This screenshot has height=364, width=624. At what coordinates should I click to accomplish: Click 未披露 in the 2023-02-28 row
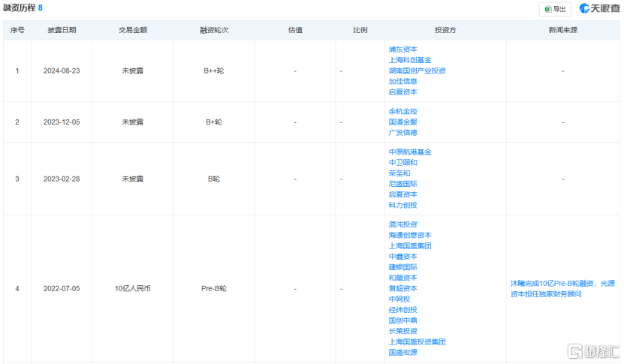(x=133, y=179)
